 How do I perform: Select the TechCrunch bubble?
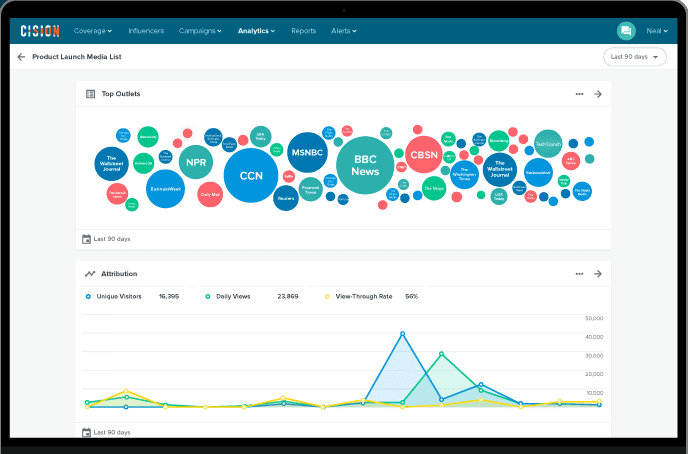pos(548,144)
